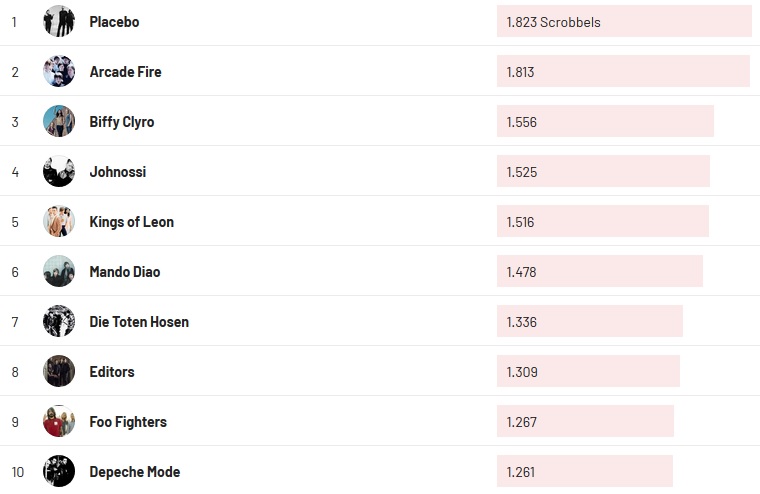
Task: Open Biffy Clyro's avatar thumbnail
Action: point(59,121)
